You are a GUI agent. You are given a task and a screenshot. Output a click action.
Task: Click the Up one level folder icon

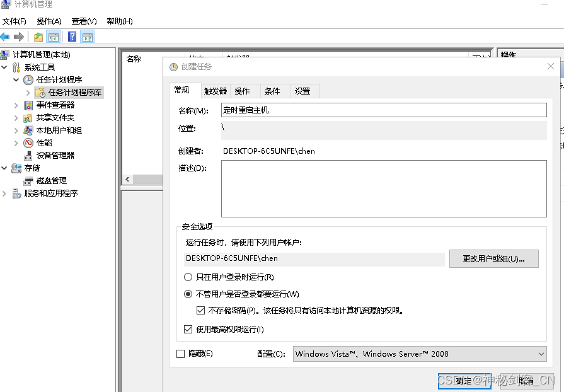point(38,37)
